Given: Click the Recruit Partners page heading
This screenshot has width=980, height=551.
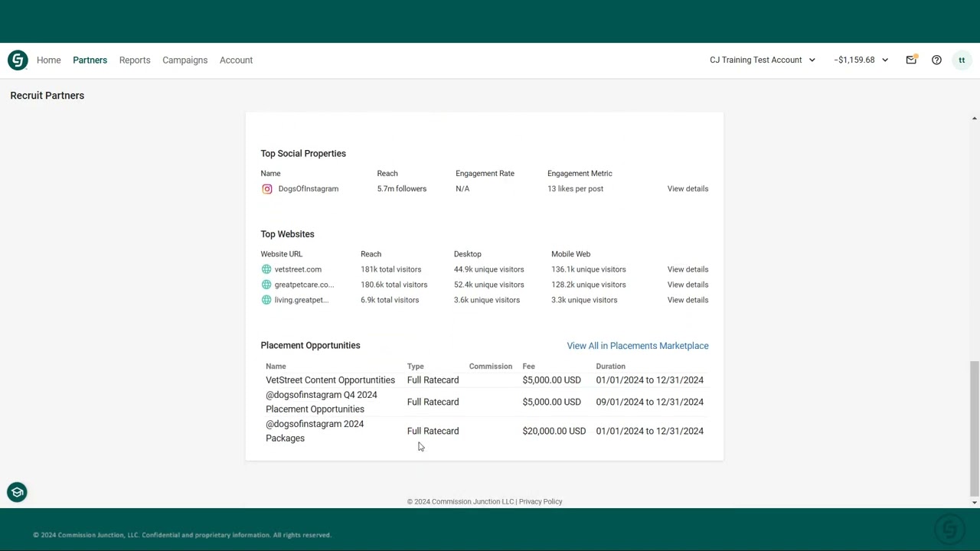Looking at the screenshot, I should coord(47,96).
